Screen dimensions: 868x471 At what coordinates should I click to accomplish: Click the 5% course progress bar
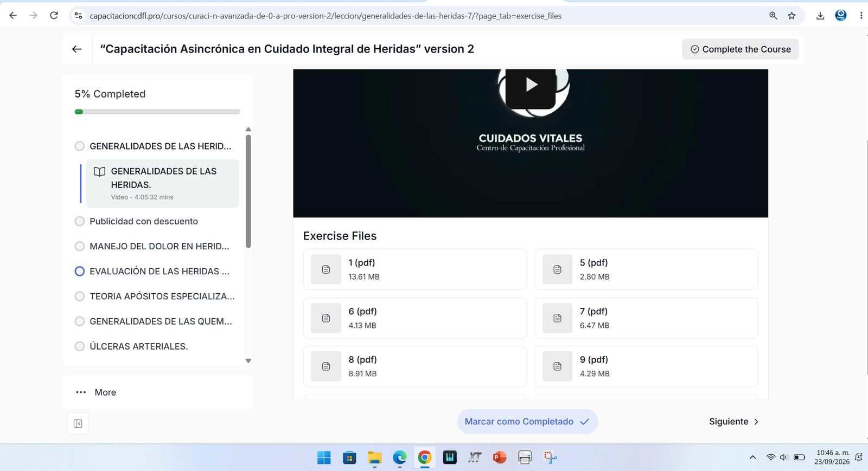pos(157,112)
